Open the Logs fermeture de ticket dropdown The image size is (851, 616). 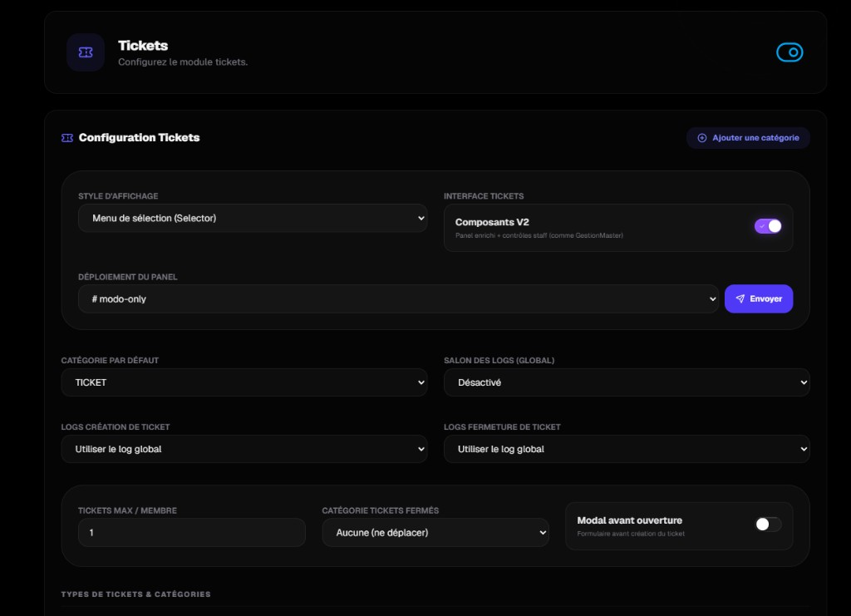click(x=627, y=449)
